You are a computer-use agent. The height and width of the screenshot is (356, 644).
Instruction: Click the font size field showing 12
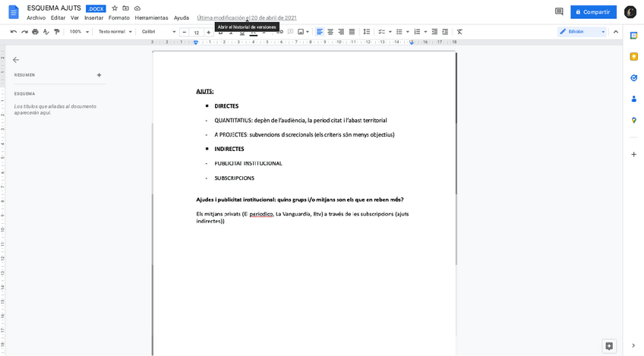pos(197,33)
